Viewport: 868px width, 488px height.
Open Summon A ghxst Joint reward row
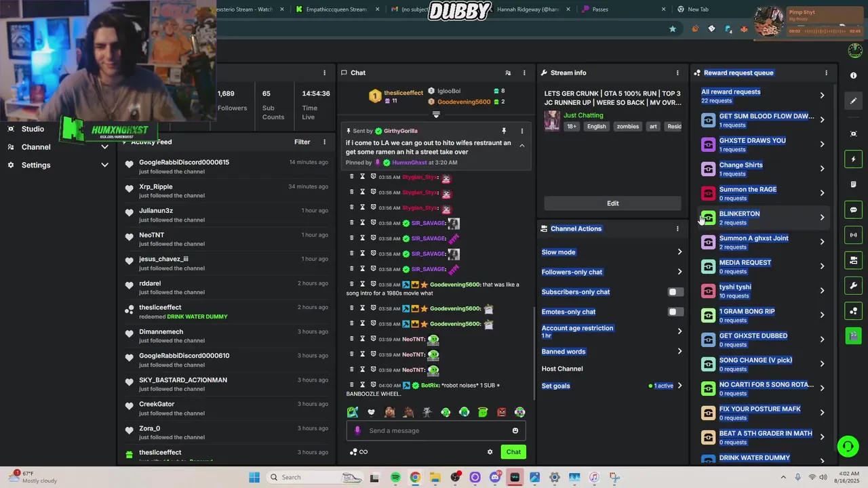pyautogui.click(x=763, y=242)
